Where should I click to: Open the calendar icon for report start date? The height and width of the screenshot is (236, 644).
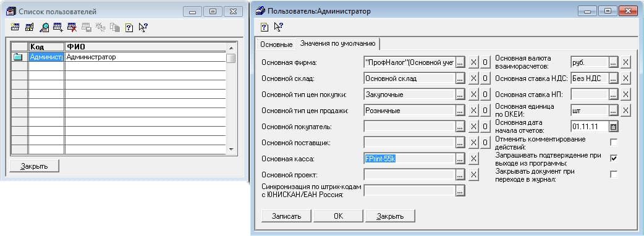pyautogui.click(x=613, y=127)
